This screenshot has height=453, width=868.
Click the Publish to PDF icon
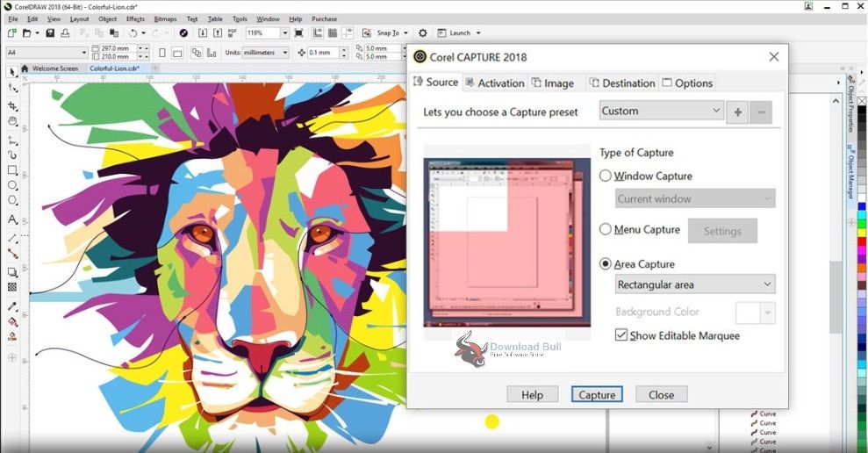(x=233, y=33)
